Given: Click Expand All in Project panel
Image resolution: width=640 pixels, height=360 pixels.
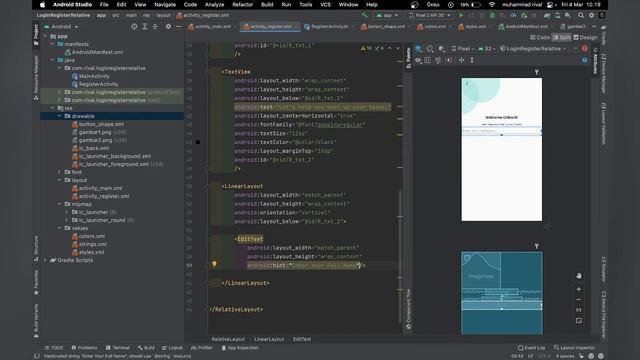Looking at the screenshot, I should [144, 27].
